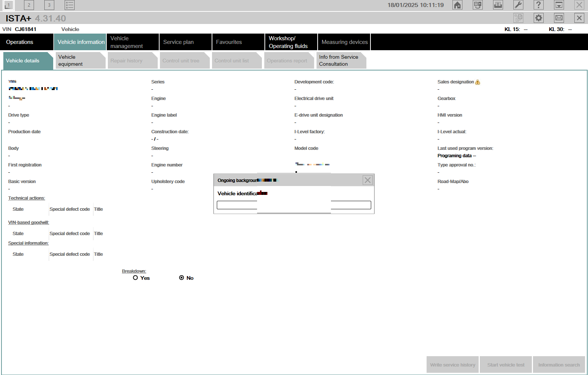
Task: Click the Breakdown label
Action: coord(134,271)
